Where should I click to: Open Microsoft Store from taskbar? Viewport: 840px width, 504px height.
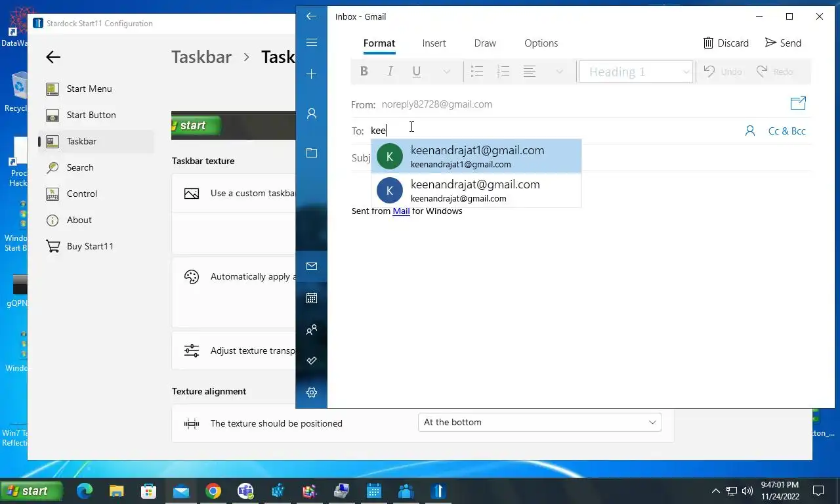click(149, 491)
